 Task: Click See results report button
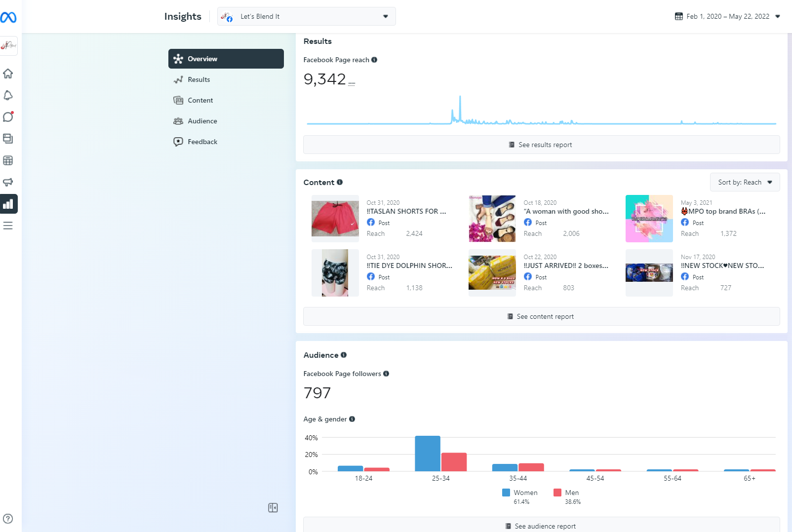[542, 145]
